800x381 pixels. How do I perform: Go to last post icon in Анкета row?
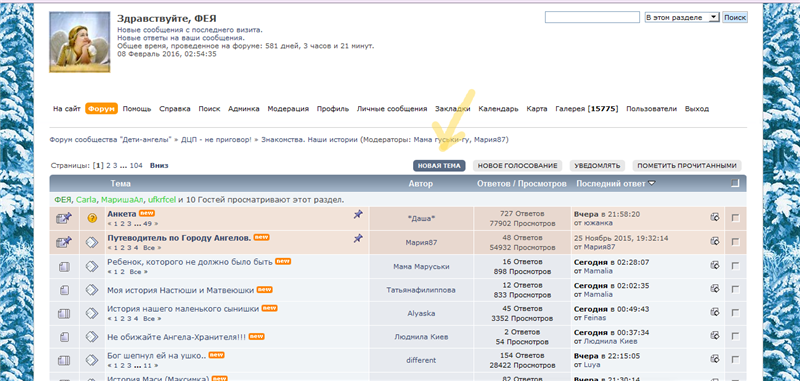(715, 217)
